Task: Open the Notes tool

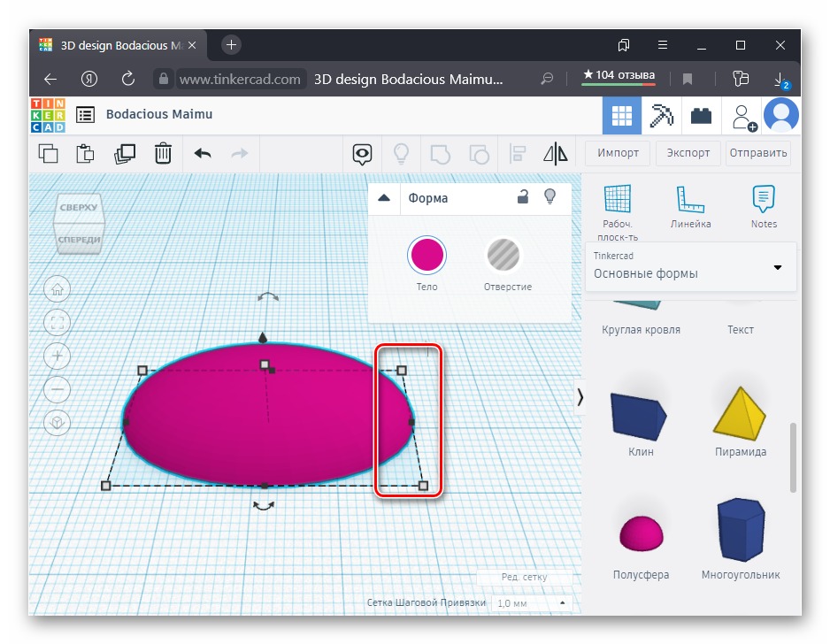Action: [x=763, y=207]
